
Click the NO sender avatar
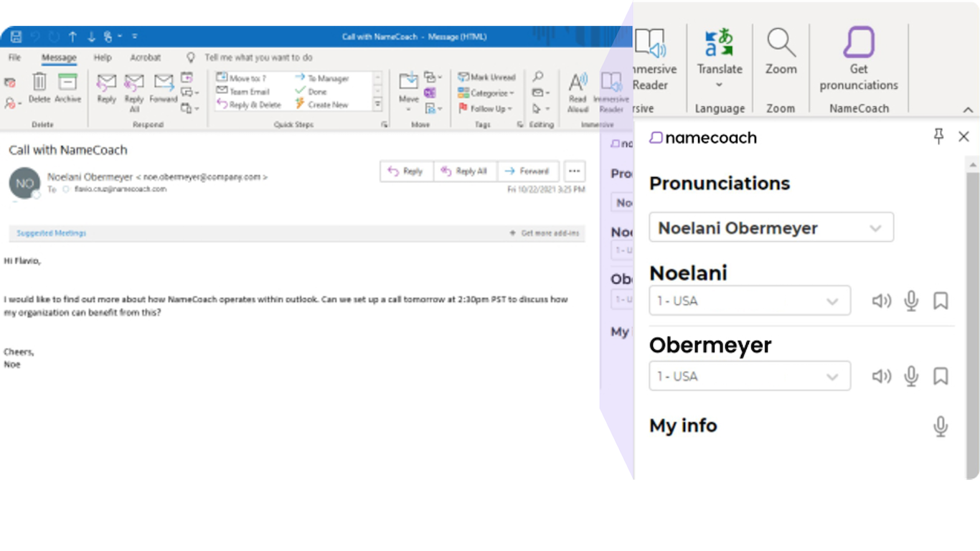[24, 183]
